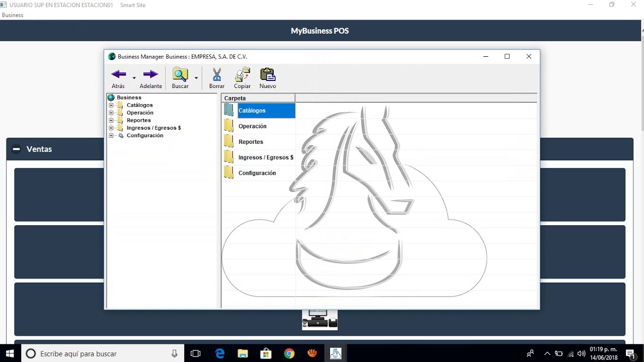Click the Adelante forward arrow icon
This screenshot has height=362, width=644.
point(150,74)
